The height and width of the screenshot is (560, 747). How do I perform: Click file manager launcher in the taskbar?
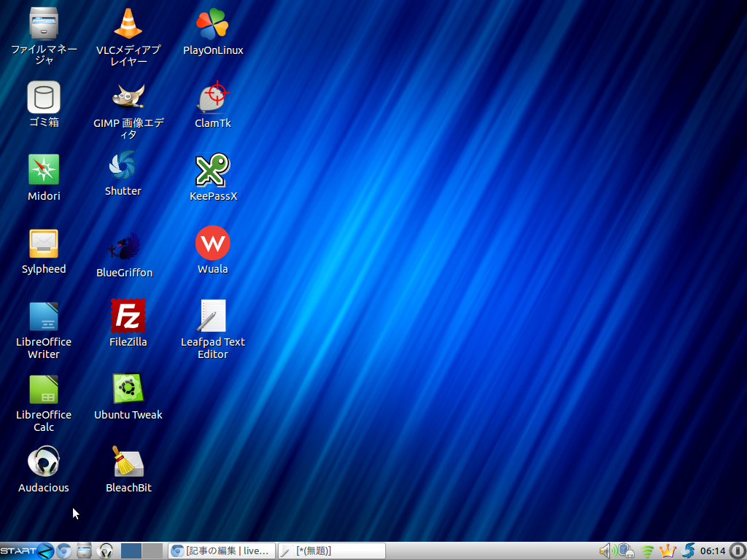(x=85, y=551)
